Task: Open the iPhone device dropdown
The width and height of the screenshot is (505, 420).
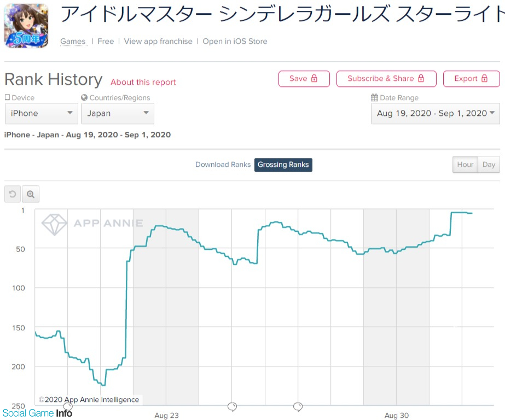Action: pos(42,113)
